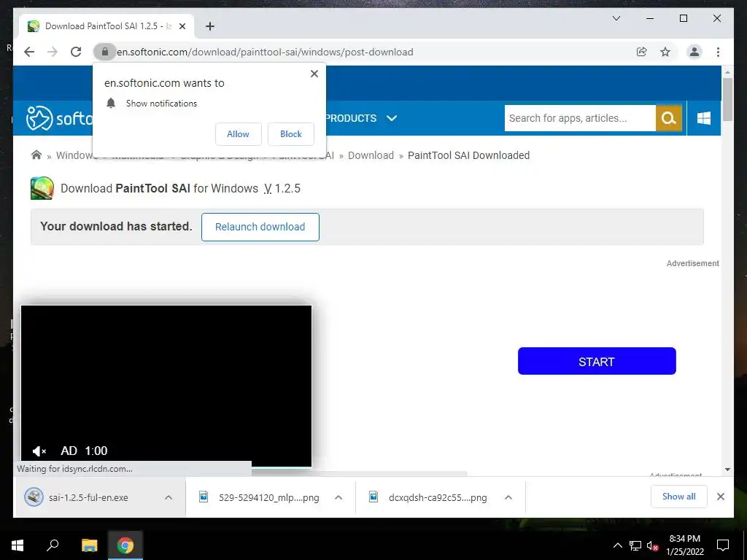Open new tab with plus icon
The height and width of the screenshot is (560, 747).
click(210, 26)
